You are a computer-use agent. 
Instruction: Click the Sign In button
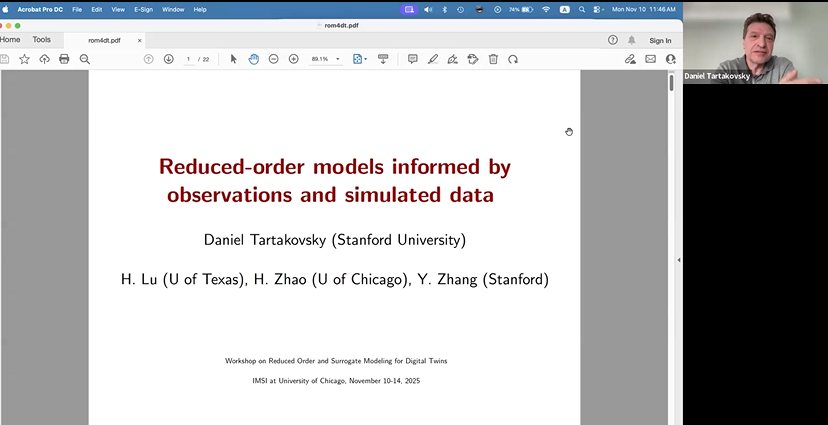pyautogui.click(x=660, y=40)
